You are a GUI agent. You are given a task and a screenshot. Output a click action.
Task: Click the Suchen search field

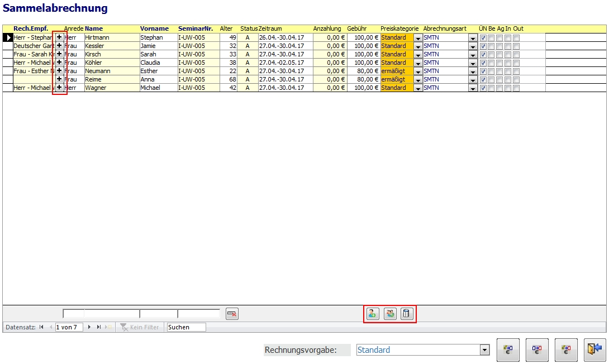coord(186,327)
